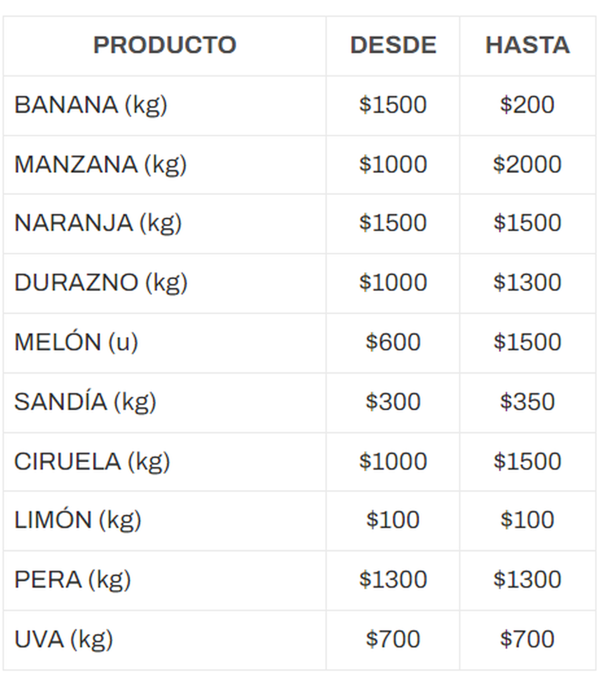Select durazno's $1300 HASTA price
Image resolution: width=616 pixels, height=685 pixels.
coord(527,283)
